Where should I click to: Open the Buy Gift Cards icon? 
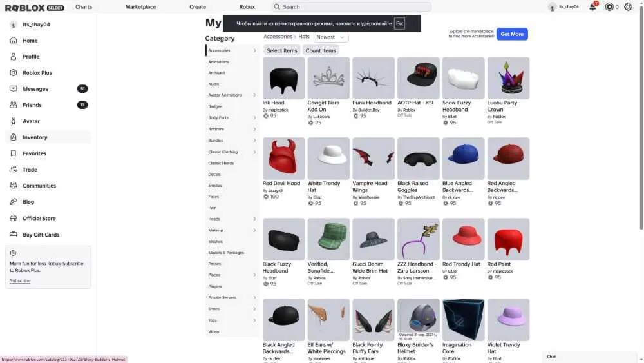[14, 234]
